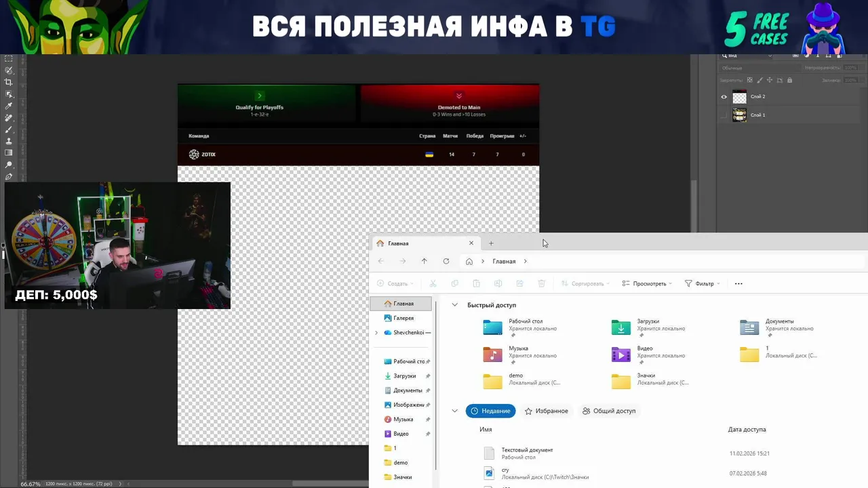This screenshot has height=488, width=868.
Task: Select the Pen tool in Photoshop
Action: (9, 177)
